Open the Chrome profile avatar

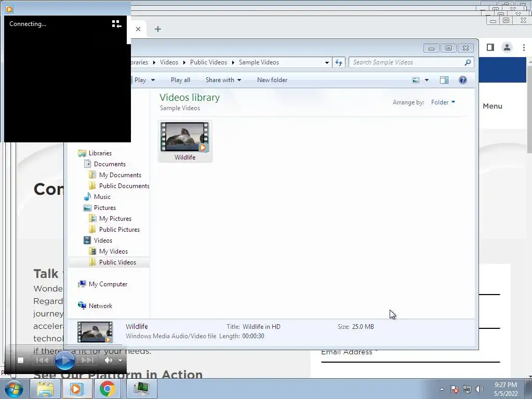click(507, 47)
